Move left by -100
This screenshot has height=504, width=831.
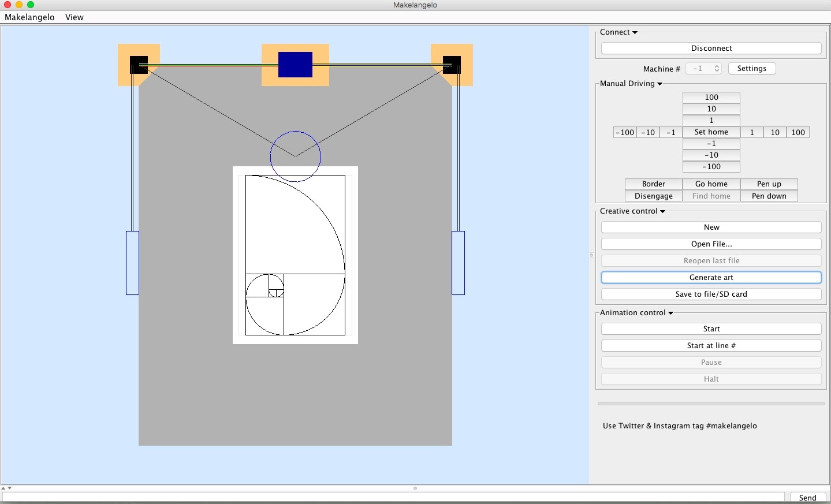(x=625, y=133)
